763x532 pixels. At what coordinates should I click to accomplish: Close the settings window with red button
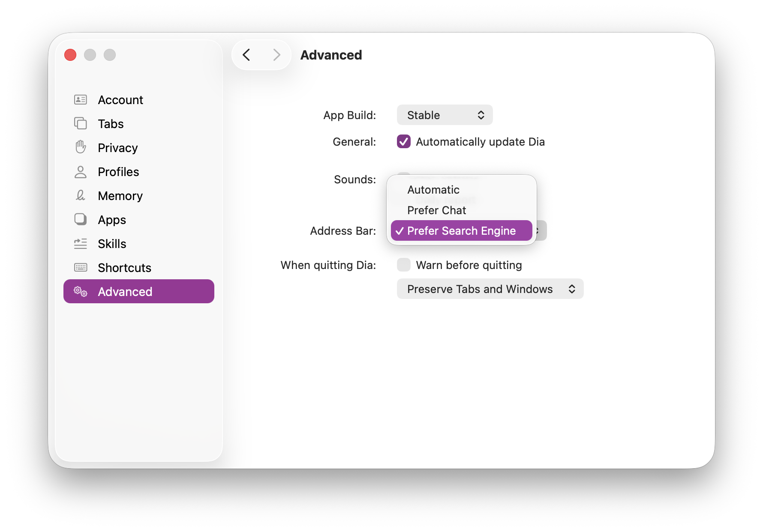[x=70, y=55]
